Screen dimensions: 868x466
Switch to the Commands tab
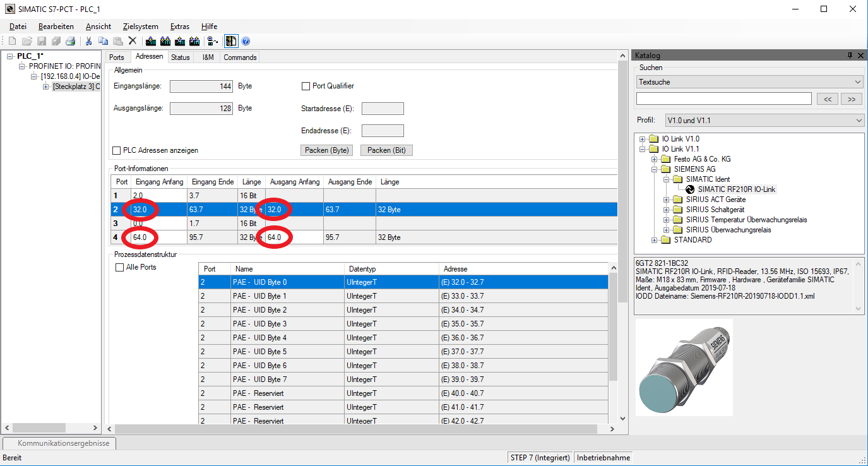pyautogui.click(x=240, y=57)
